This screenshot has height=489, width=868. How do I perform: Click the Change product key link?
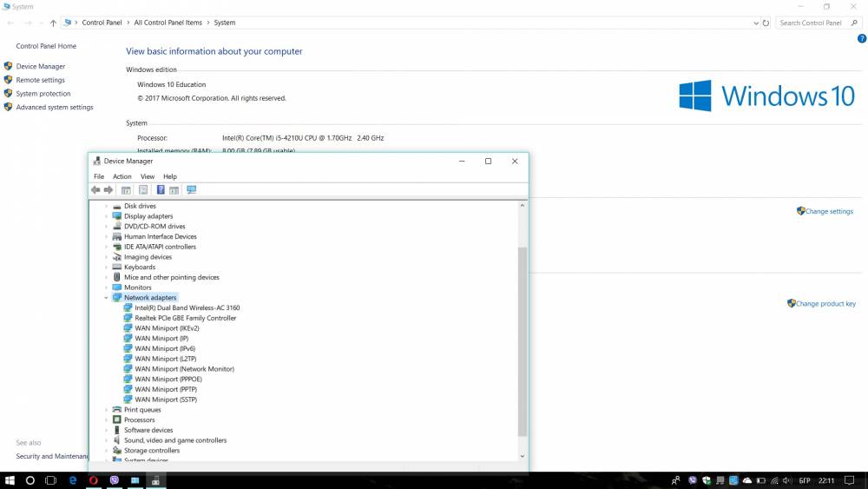click(x=825, y=303)
